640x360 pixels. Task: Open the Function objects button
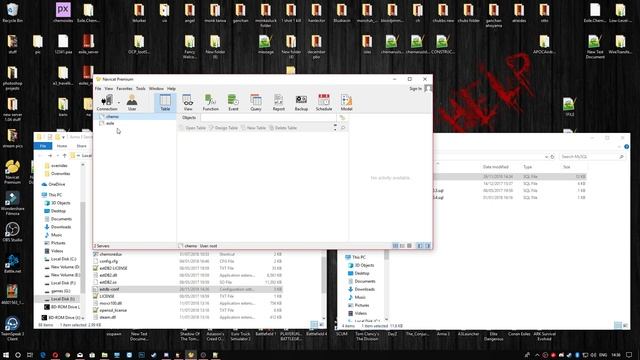click(211, 102)
